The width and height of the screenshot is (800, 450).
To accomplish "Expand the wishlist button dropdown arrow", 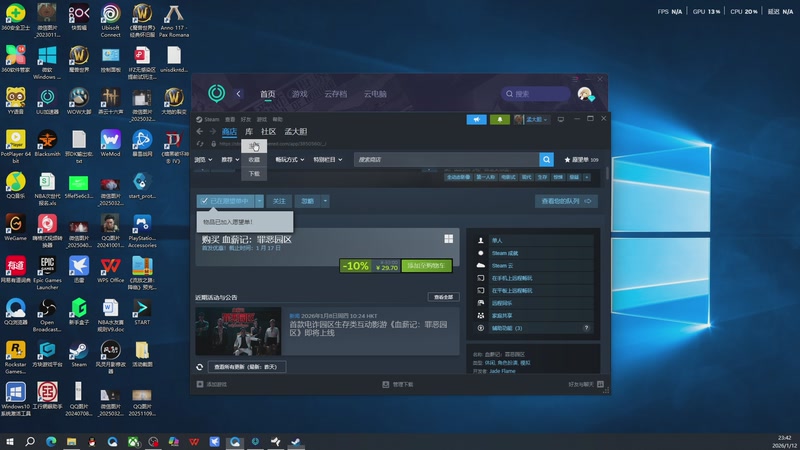I will pyautogui.click(x=259, y=201).
